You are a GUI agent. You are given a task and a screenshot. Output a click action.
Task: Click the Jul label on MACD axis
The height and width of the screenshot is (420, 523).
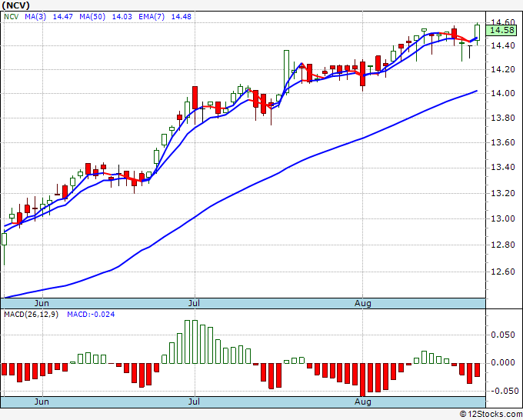(194, 402)
